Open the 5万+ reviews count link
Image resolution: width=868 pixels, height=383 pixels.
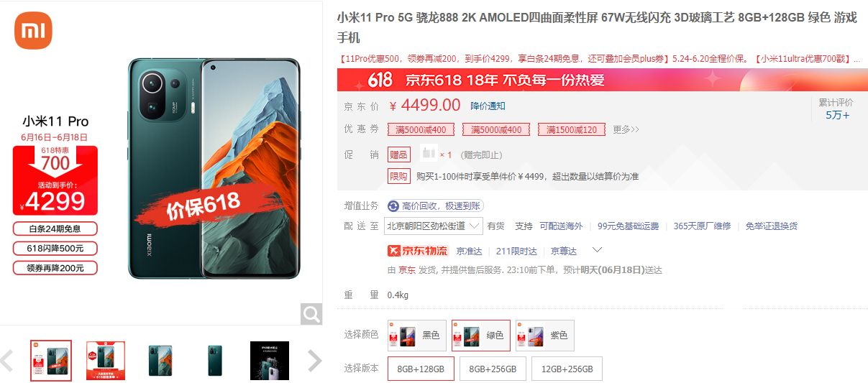coord(837,115)
